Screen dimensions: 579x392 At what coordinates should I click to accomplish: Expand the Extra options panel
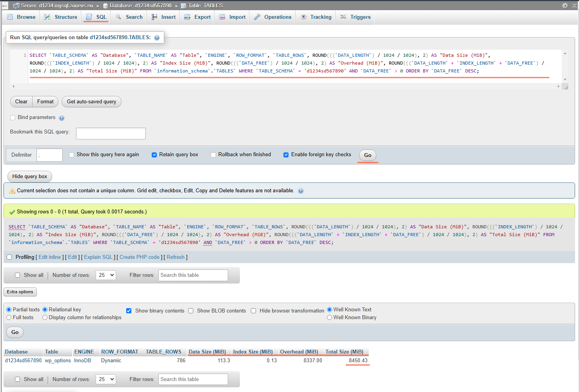point(20,292)
